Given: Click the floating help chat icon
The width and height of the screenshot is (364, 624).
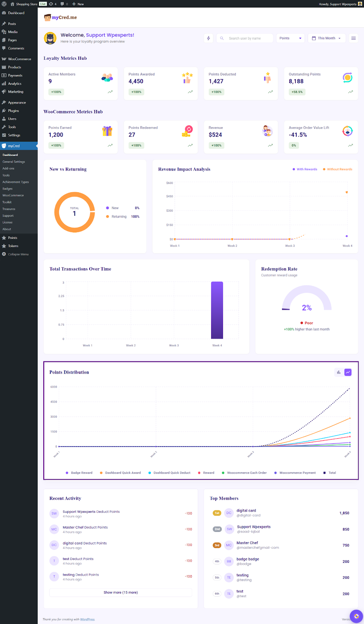Looking at the screenshot, I should click(356, 616).
